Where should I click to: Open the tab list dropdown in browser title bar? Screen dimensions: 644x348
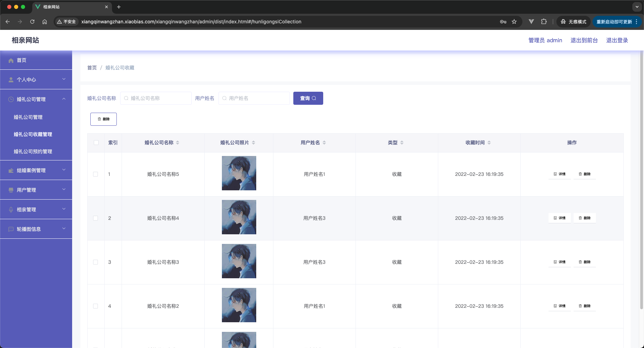637,7
